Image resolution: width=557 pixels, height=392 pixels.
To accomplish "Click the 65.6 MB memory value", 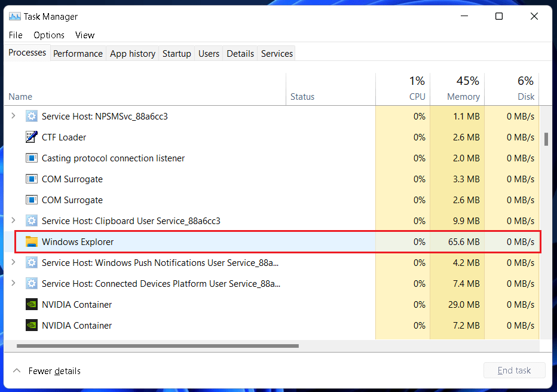I will (x=464, y=242).
